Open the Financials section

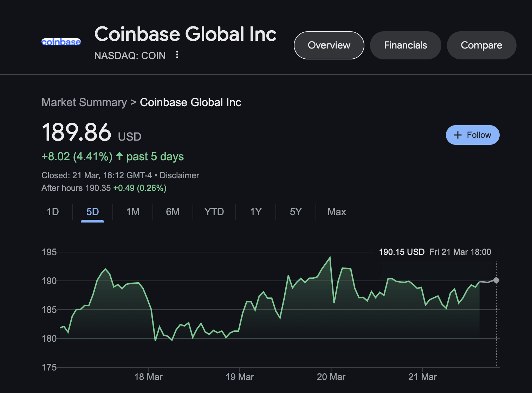tap(406, 45)
